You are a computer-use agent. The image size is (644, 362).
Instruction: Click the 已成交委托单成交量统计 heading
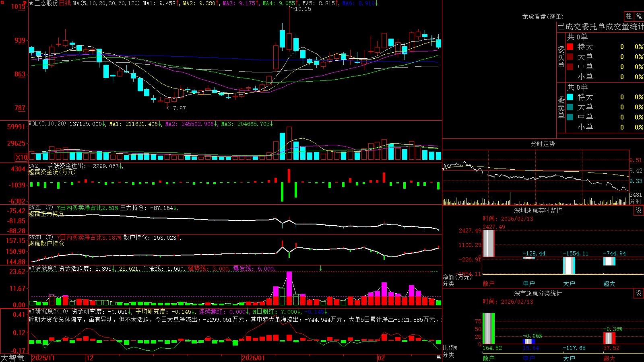click(601, 27)
